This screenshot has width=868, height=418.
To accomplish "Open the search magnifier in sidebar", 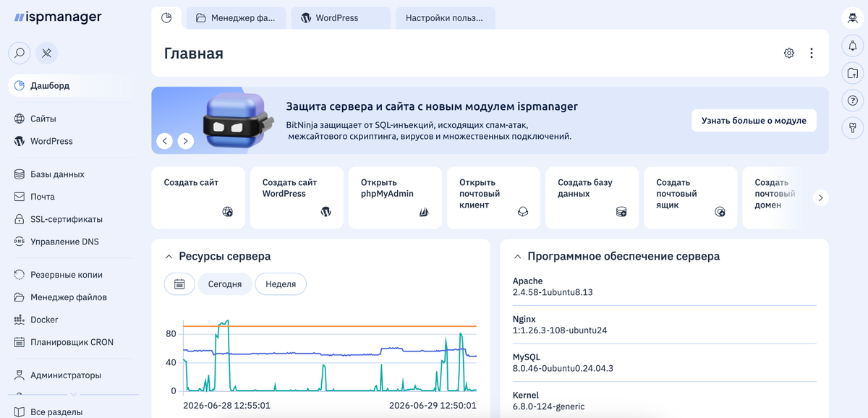I will pyautogui.click(x=20, y=53).
